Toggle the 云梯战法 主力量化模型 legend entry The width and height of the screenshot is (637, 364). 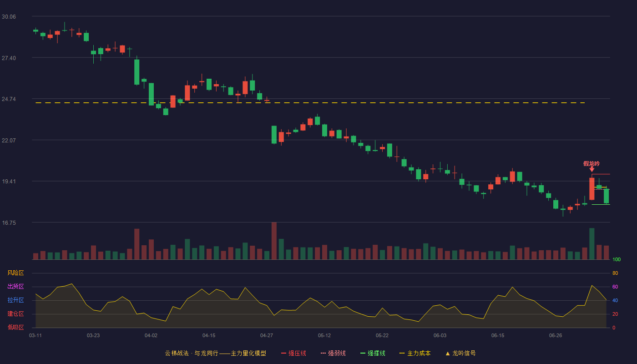tap(215, 353)
